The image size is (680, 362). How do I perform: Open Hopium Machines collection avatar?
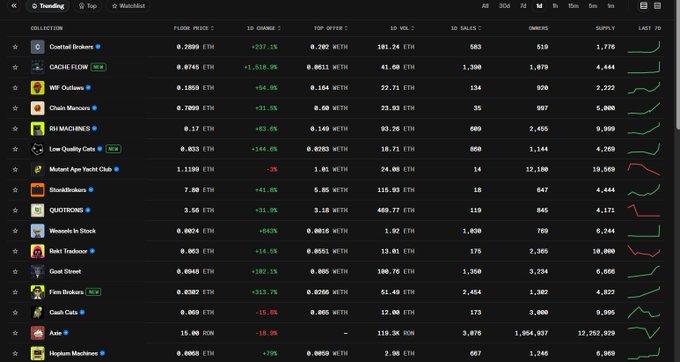tap(38, 353)
